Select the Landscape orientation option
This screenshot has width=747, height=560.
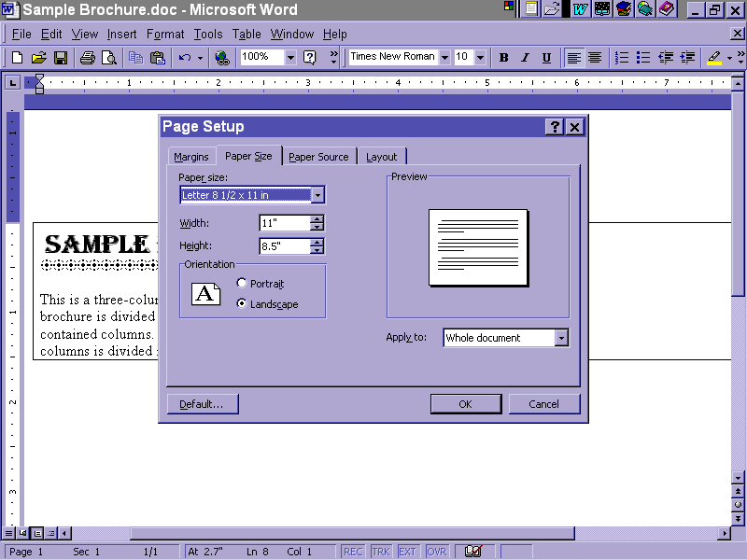click(x=243, y=304)
